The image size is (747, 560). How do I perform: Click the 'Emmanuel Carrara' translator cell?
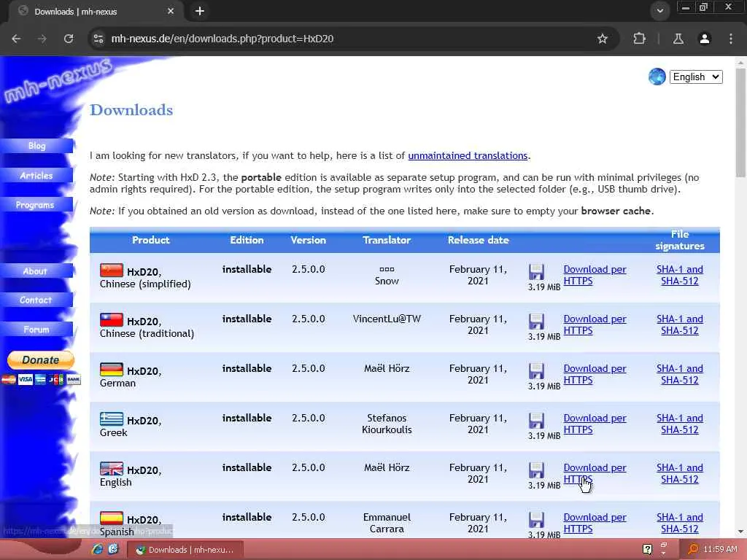tap(387, 523)
